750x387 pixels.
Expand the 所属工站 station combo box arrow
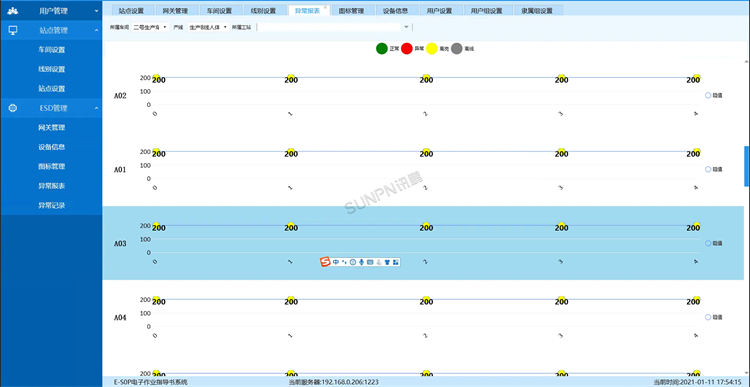(407, 27)
